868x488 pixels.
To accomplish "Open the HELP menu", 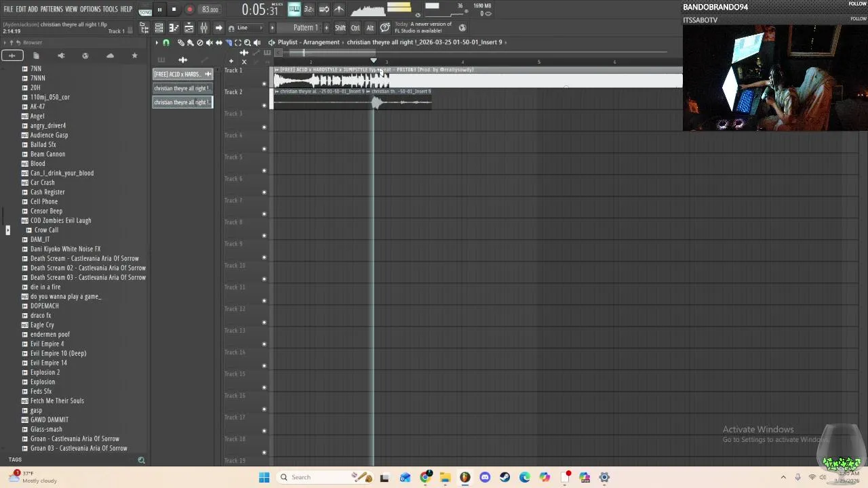I will [x=127, y=9].
